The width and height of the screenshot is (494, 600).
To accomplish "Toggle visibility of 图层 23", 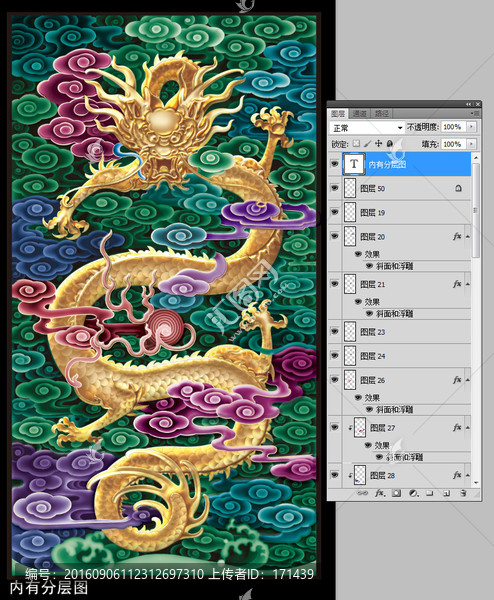I will (335, 331).
